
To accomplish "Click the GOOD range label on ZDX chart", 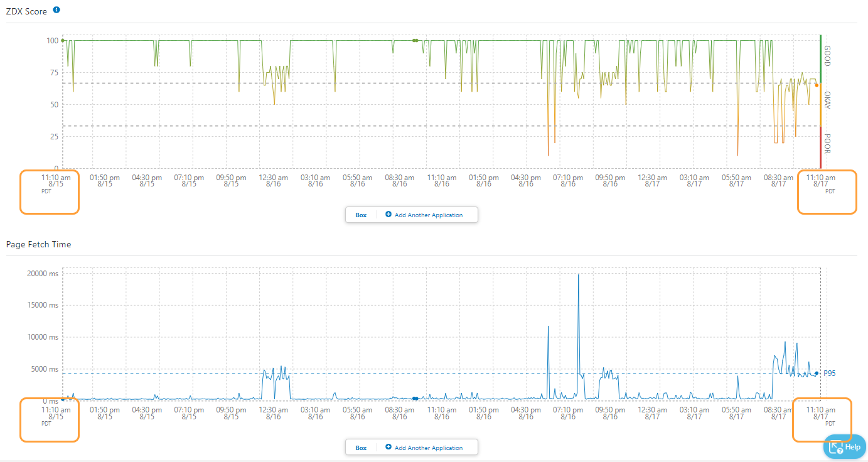I will (x=827, y=55).
